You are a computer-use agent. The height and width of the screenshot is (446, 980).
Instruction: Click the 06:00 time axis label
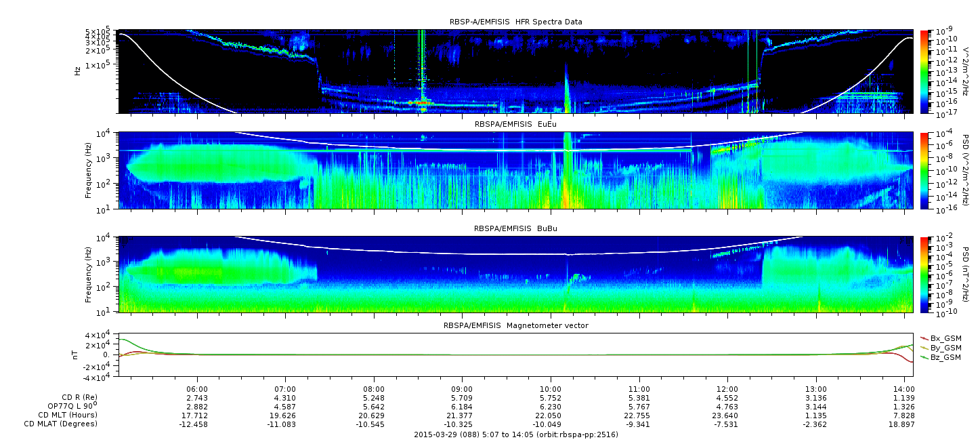point(197,389)
